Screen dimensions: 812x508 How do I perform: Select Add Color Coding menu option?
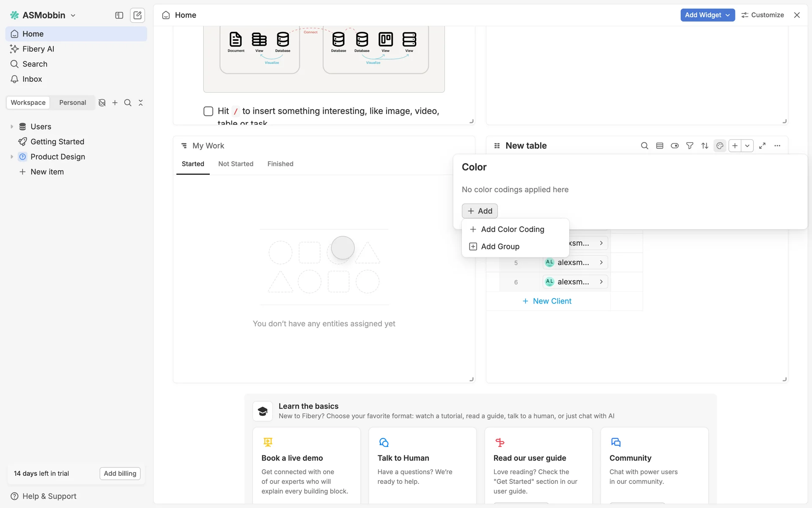point(512,229)
